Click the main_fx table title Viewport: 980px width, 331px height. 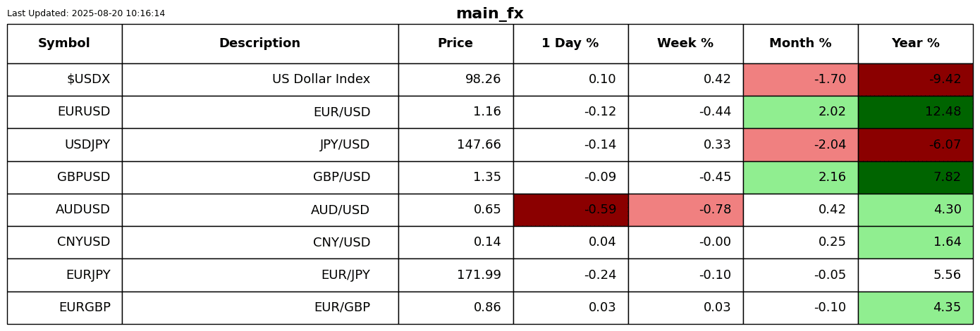(x=489, y=13)
